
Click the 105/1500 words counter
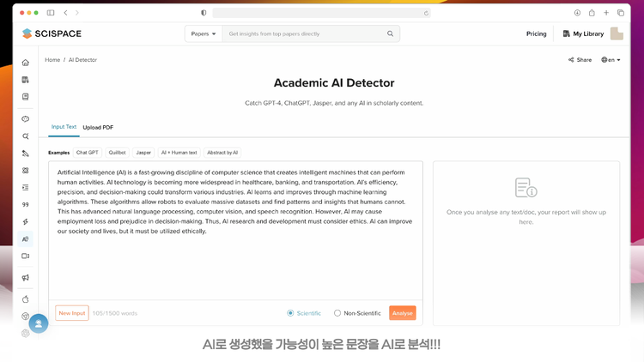115,313
